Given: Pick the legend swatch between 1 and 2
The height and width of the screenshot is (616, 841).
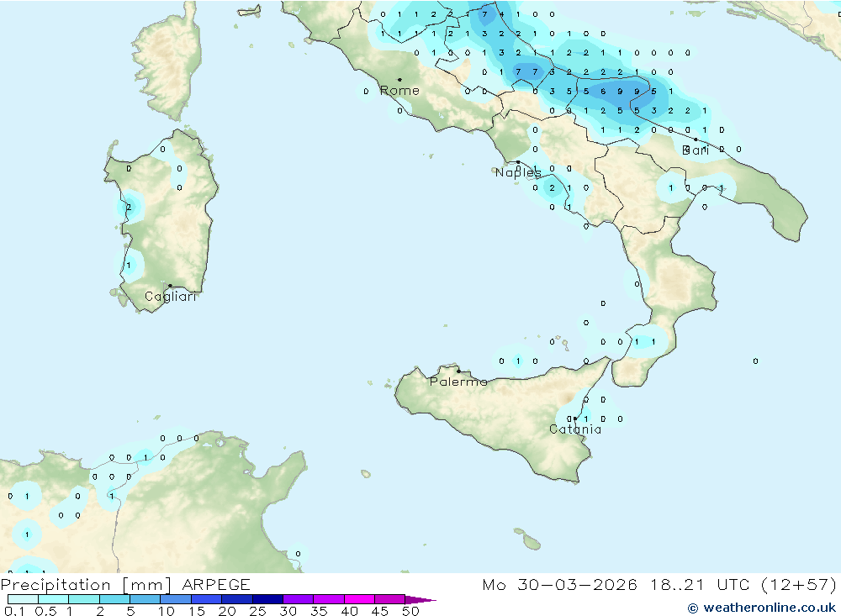Looking at the screenshot, I should pyautogui.click(x=84, y=599).
